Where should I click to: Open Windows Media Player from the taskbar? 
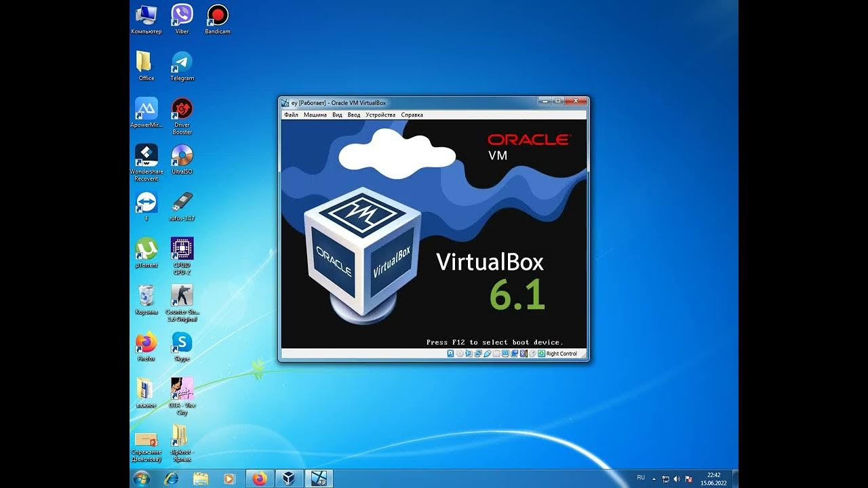tap(229, 479)
